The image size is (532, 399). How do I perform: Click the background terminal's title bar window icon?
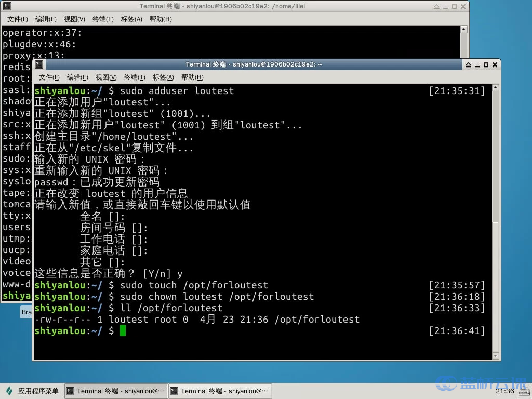pos(7,6)
